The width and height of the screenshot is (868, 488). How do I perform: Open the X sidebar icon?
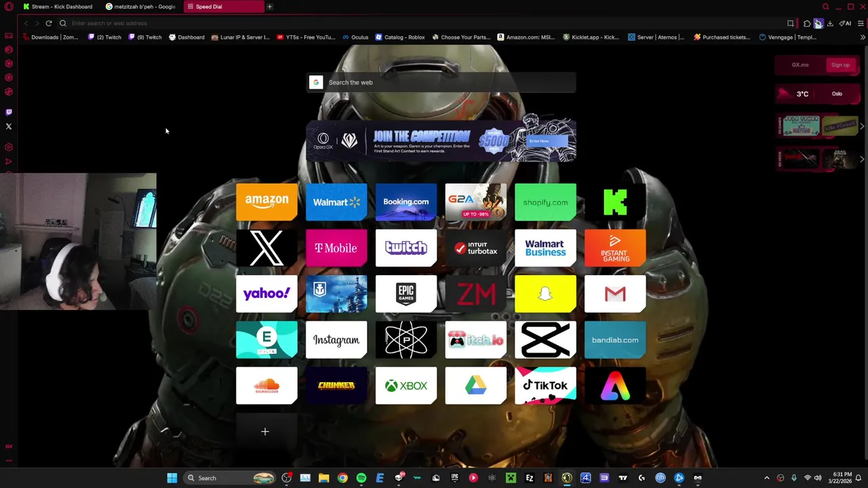pos(9,127)
